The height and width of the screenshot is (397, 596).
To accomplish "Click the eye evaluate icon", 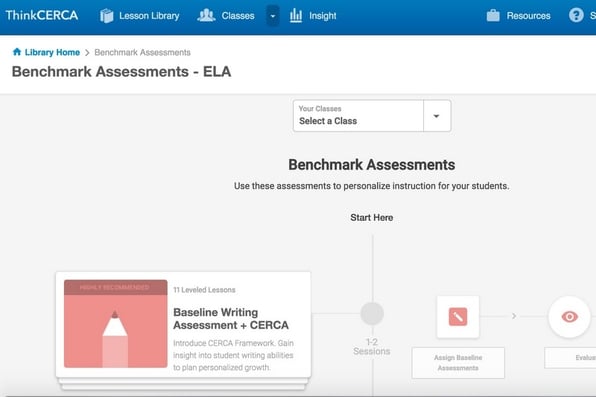I will [x=569, y=316].
